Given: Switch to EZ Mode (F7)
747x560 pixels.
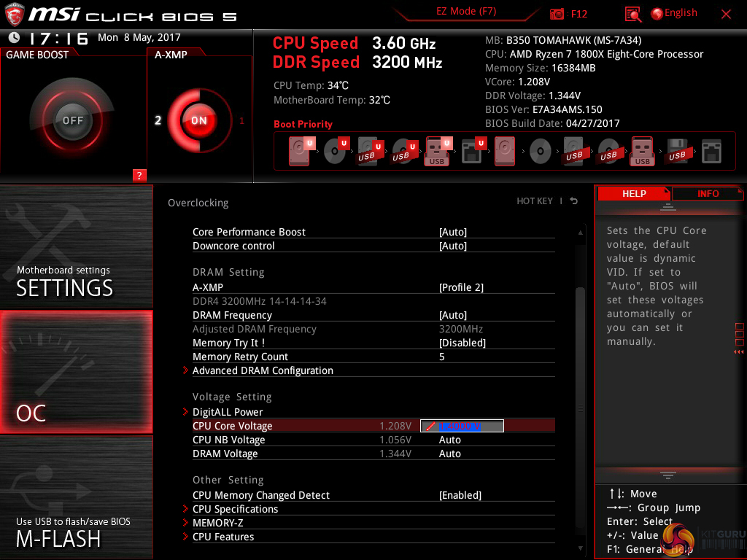Looking at the screenshot, I should (x=466, y=12).
